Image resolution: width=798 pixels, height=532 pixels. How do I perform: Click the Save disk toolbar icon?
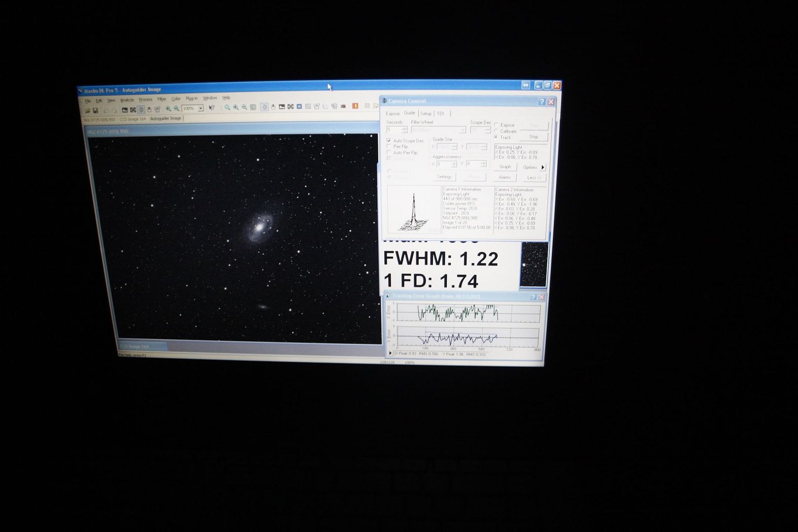pyautogui.click(x=95, y=111)
